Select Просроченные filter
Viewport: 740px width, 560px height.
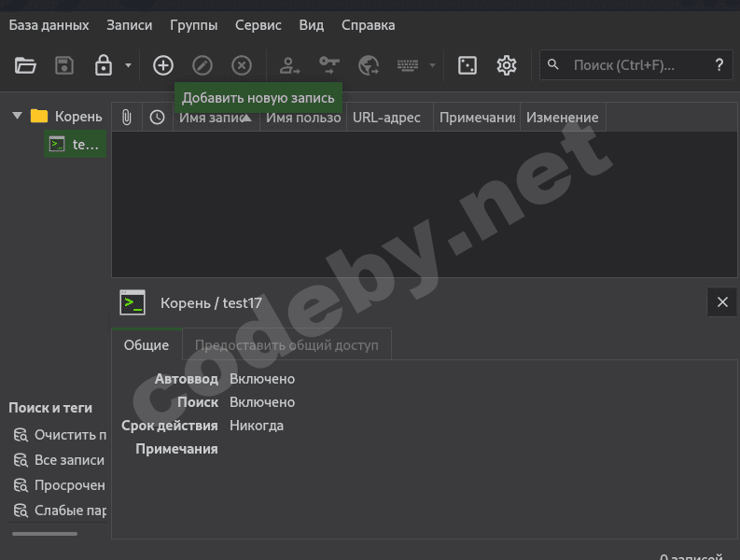[60, 485]
